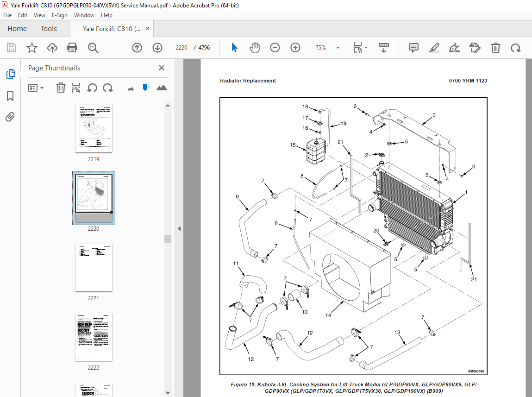Click the '0700 YRM 1123' header text
This screenshot has width=532, height=397.
[468, 81]
